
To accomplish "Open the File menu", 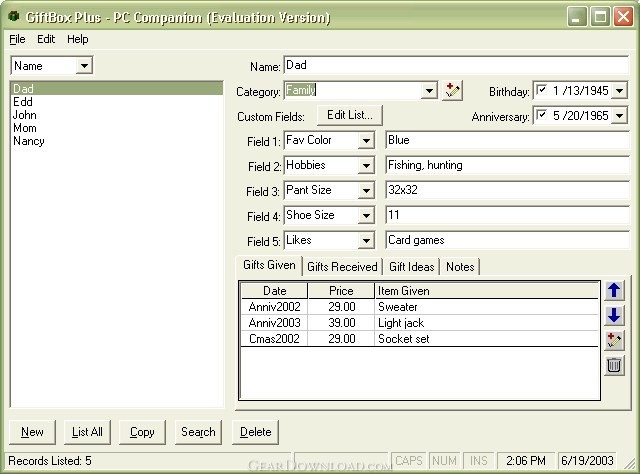I will pyautogui.click(x=17, y=39).
